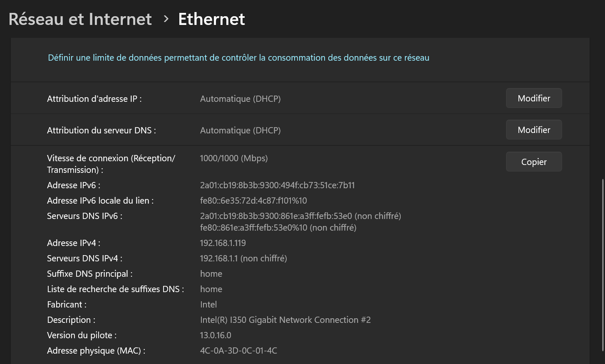The height and width of the screenshot is (364, 605).
Task: Click the first IPv6 DNS server entry
Action: [x=300, y=216]
